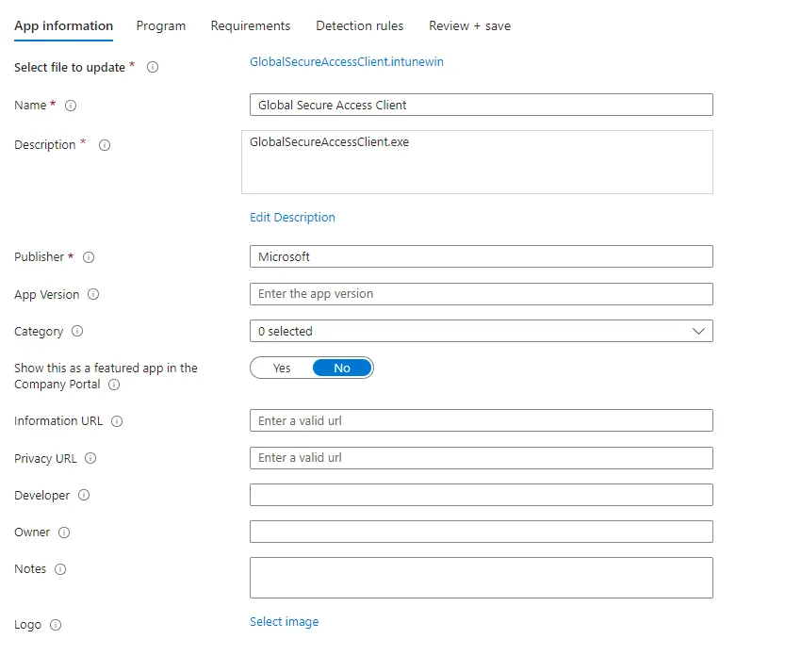This screenshot has width=801, height=672.
Task: Go to the Detection rules tab
Action: (x=360, y=26)
